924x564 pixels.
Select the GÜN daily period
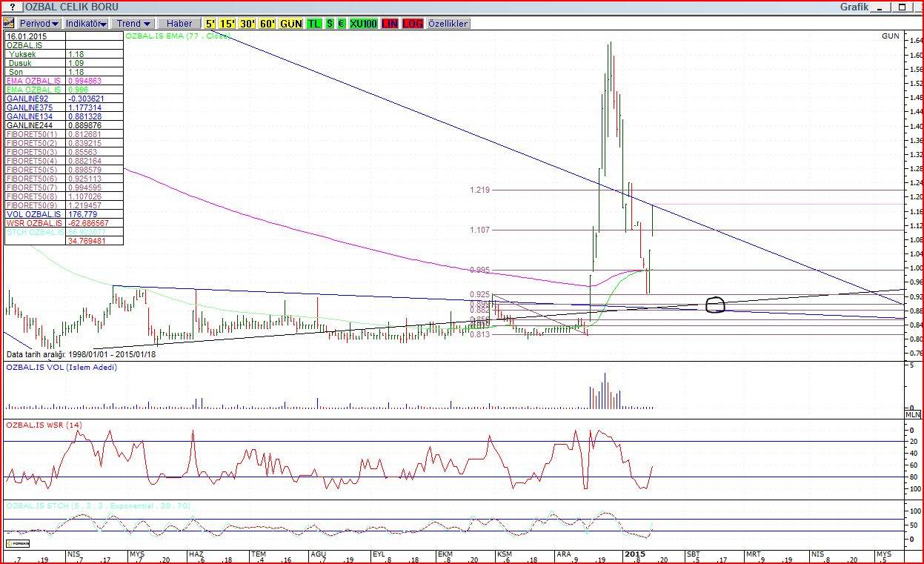291,24
